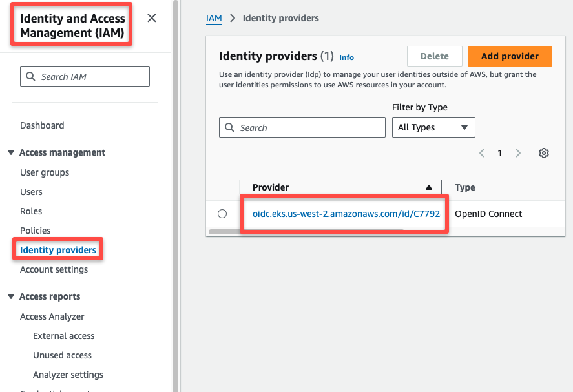Viewport: 573px width, 392px height.
Task: Select the OIDC provider radio button
Action: tap(222, 213)
